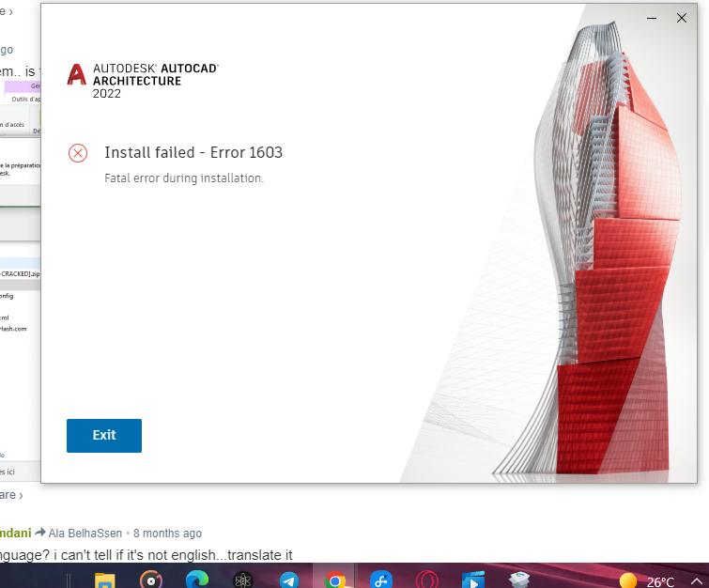Select the CRACKED zip file in Explorer
Screen dimensions: 709x588
(x=20, y=273)
